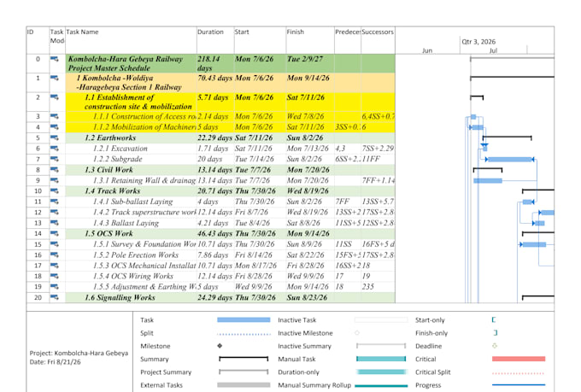Click task mode icon for row 17
This screenshot has width=581, height=392.
tap(55, 266)
